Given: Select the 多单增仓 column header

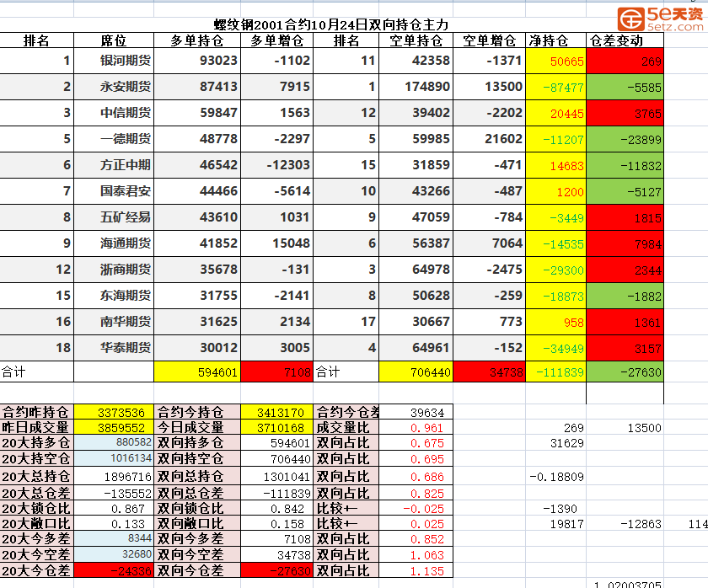Looking at the screenshot, I should [x=276, y=40].
